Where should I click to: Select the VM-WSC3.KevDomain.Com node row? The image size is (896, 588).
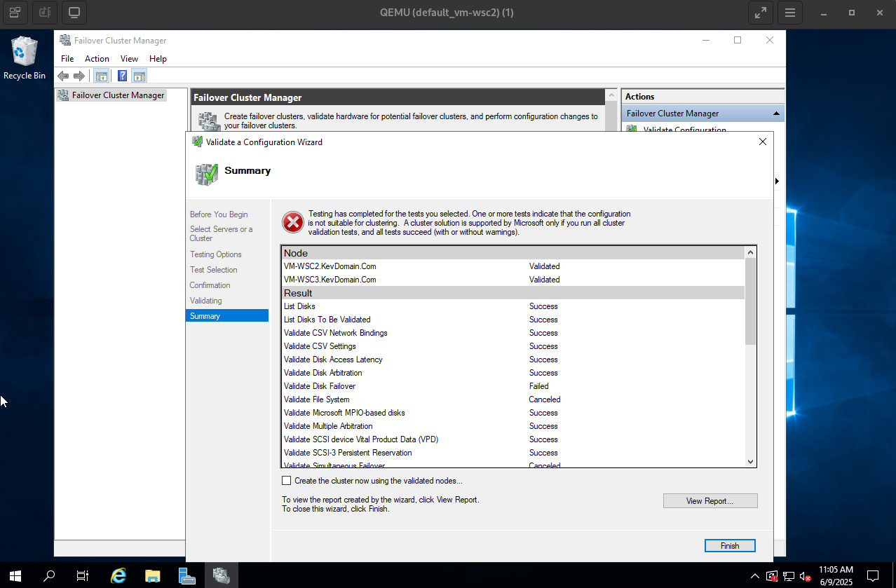(x=513, y=280)
